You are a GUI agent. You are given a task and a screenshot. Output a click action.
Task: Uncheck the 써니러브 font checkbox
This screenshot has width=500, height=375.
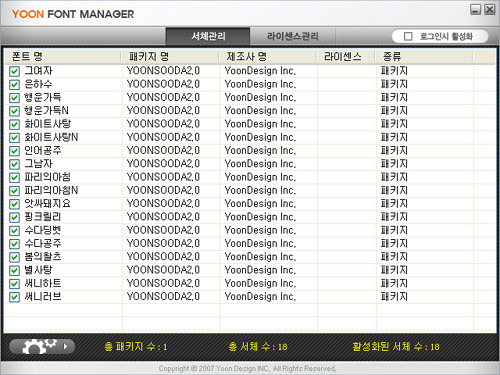[14, 297]
